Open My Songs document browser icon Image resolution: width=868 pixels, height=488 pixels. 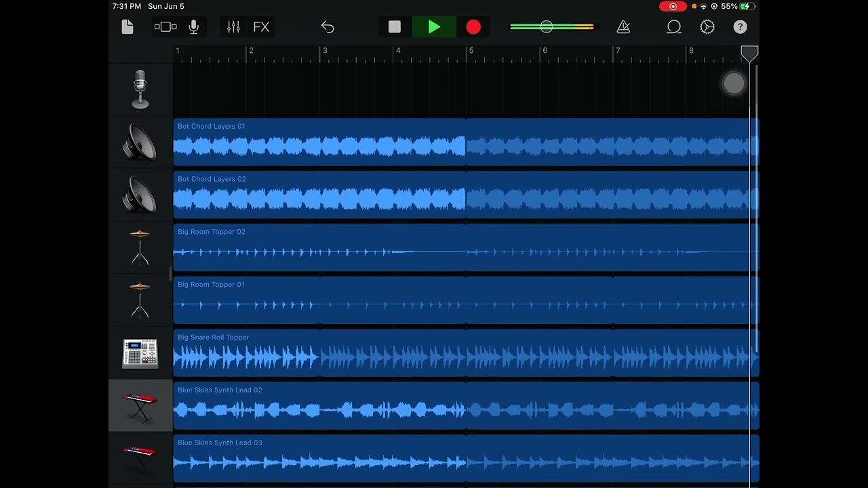coord(127,27)
